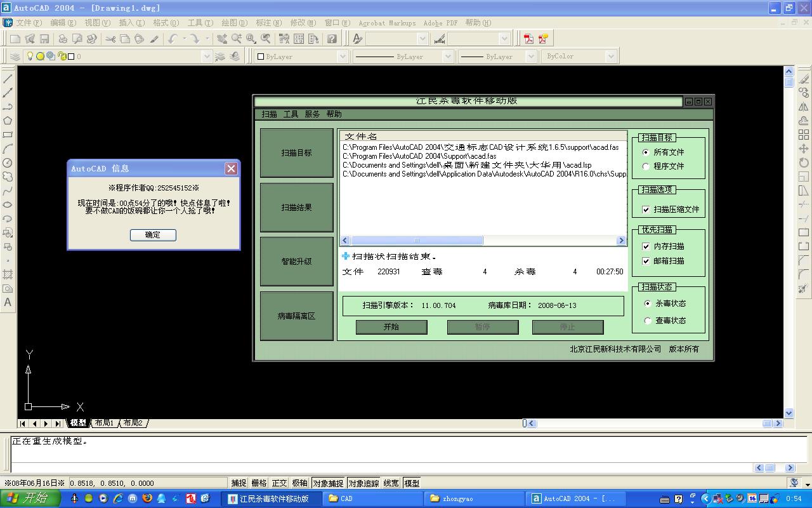Select 所有文件 radio button
The image size is (812, 508).
pyautogui.click(x=646, y=152)
